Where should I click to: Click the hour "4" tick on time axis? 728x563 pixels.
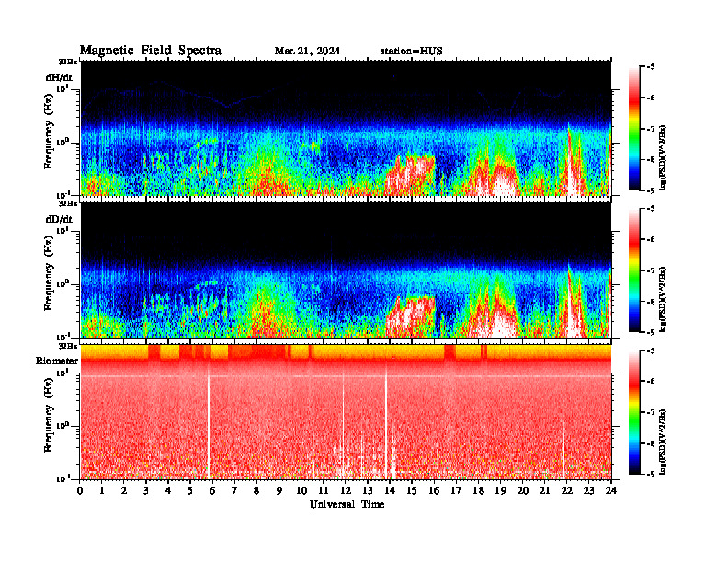click(x=168, y=490)
